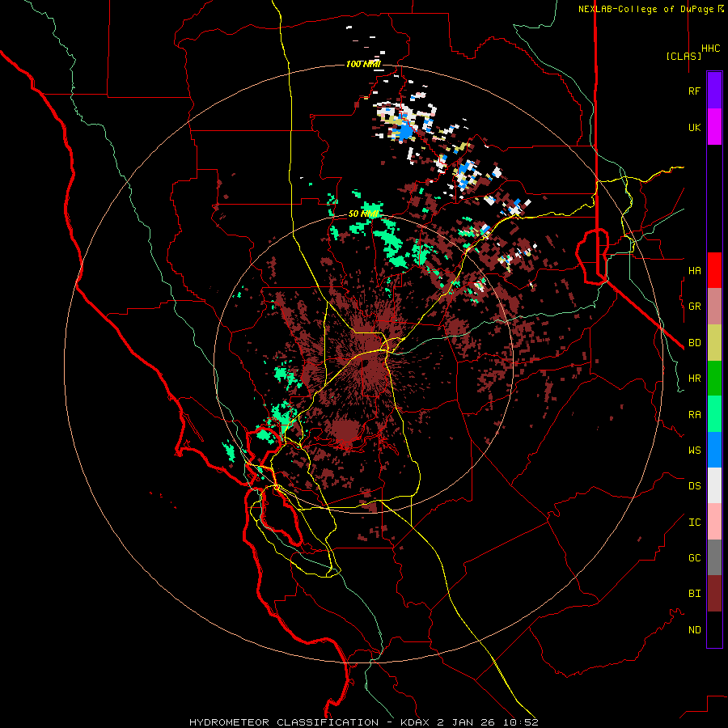
Task: Click the 50 NMI range ring label
Action: [x=363, y=214]
